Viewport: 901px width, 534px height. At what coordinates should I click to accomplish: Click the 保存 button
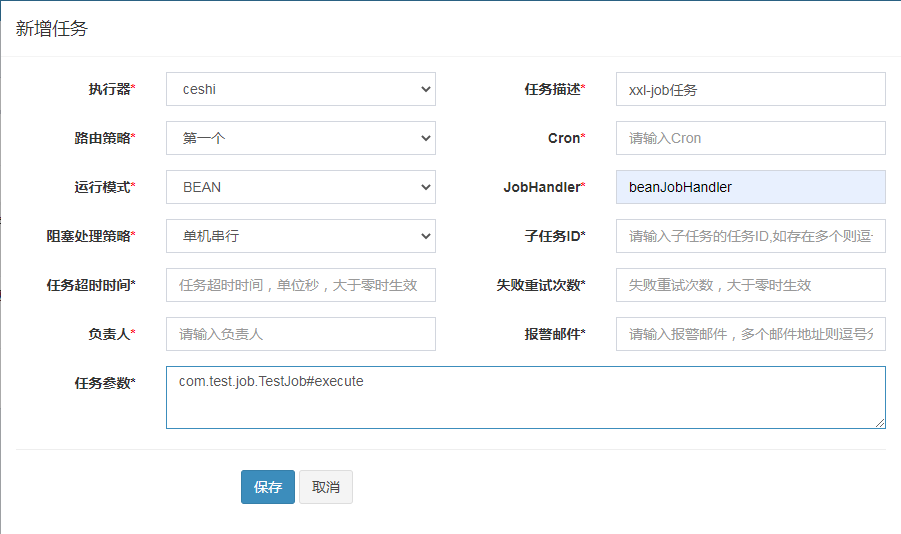(268, 487)
